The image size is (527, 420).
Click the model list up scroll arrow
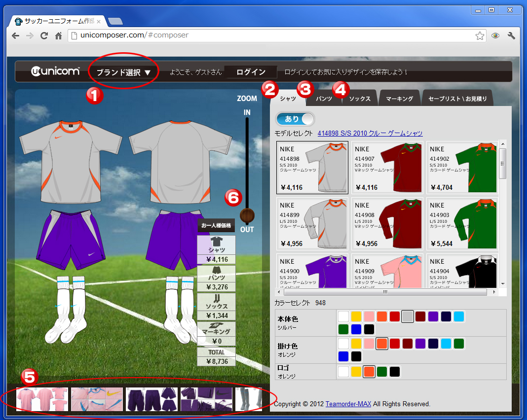pos(503,143)
